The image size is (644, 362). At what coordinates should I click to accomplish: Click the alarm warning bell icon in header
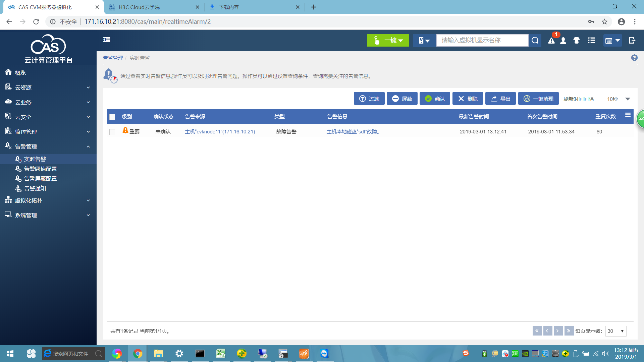[x=551, y=41]
